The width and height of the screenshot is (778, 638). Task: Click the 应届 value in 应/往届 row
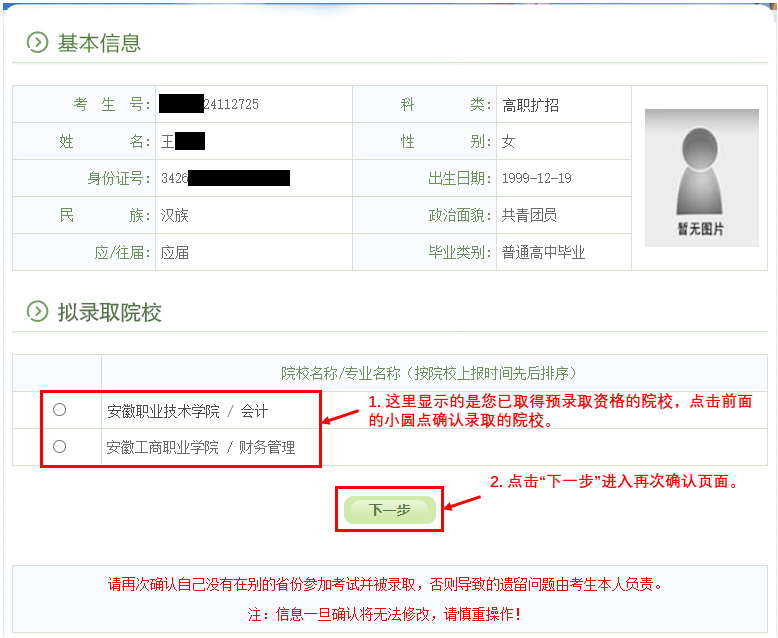(175, 252)
